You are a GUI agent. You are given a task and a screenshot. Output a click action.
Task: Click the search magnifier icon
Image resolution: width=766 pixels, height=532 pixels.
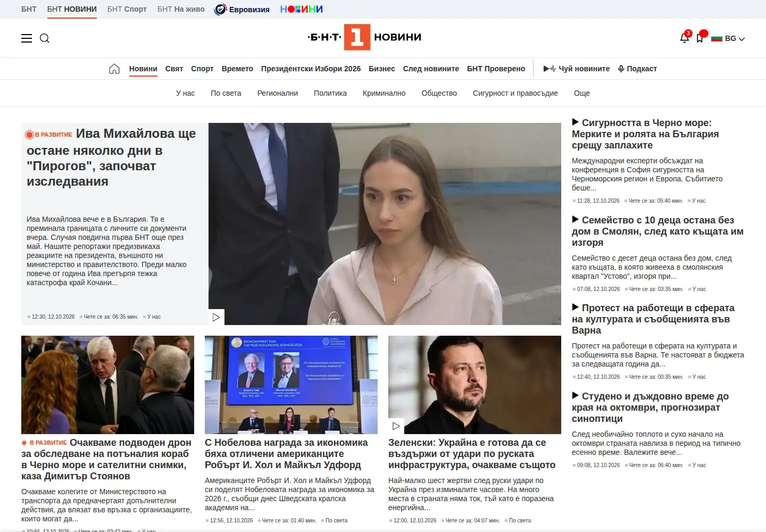(45, 38)
